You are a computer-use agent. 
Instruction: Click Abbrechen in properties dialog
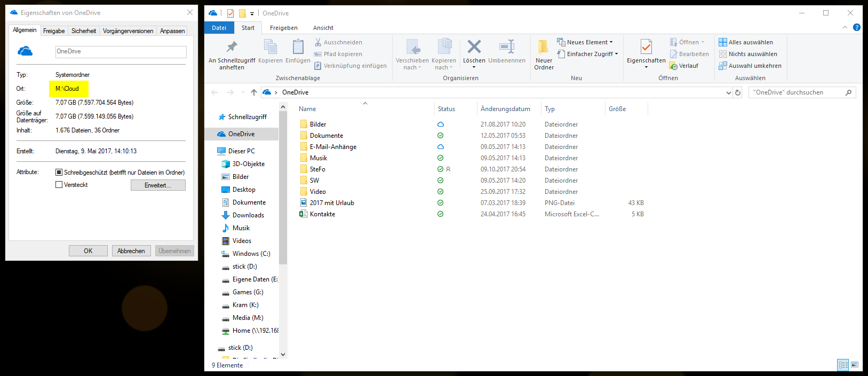pos(131,251)
